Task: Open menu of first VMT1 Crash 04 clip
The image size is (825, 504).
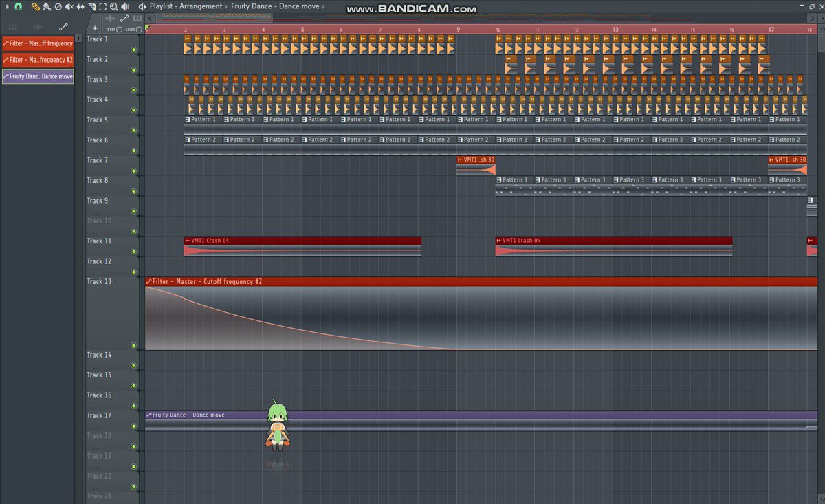Action: tap(188, 241)
